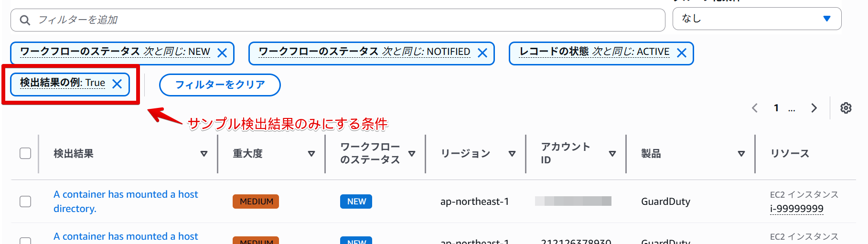Sort by 重大度 column arrow
Image resolution: width=868 pixels, height=244 pixels.
pos(311,154)
